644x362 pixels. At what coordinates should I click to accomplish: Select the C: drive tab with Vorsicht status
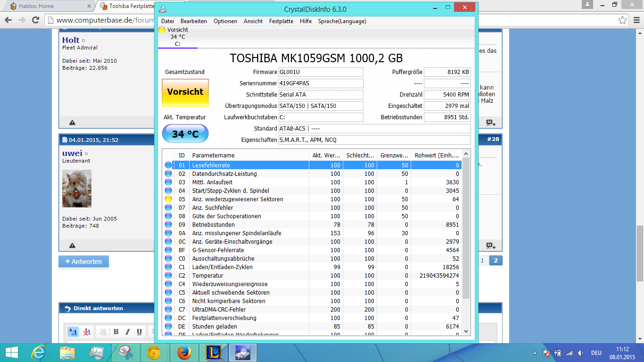[177, 37]
